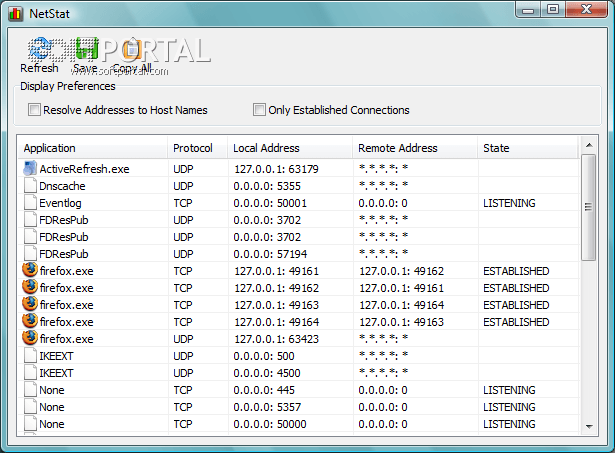Click local address 0.0.0.0: 50000
The height and width of the screenshot is (453, 615).
(x=270, y=424)
